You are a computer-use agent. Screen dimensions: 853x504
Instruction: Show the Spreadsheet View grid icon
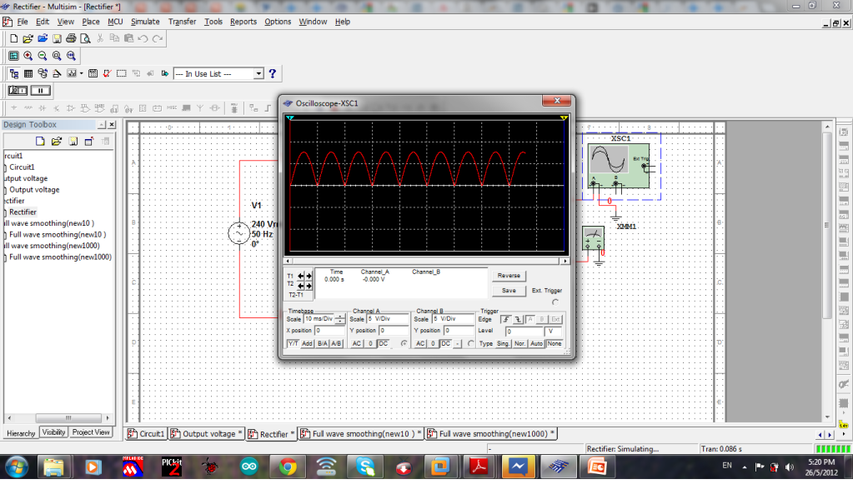(x=28, y=73)
